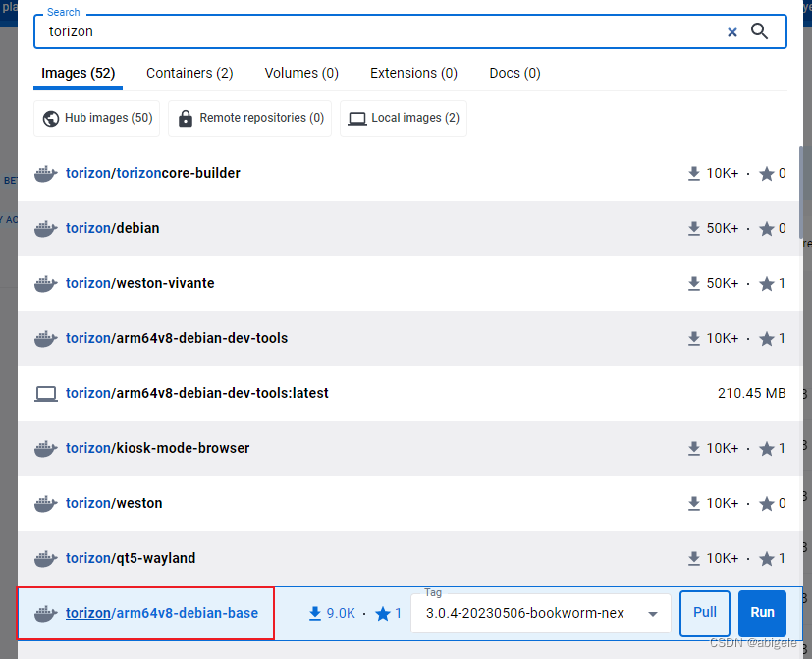Click the 210.45 MB size value
The height and width of the screenshot is (659, 812).
[751, 393]
